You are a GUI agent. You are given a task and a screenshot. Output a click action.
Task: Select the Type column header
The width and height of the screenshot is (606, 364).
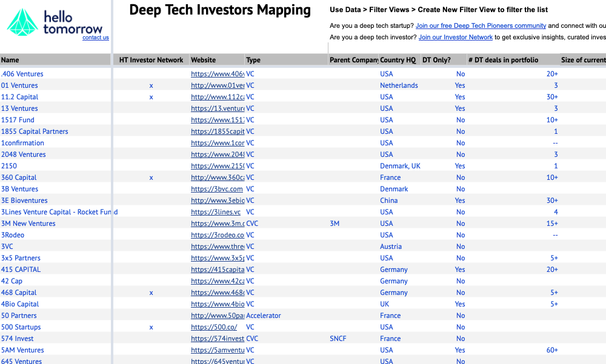pyautogui.click(x=253, y=60)
